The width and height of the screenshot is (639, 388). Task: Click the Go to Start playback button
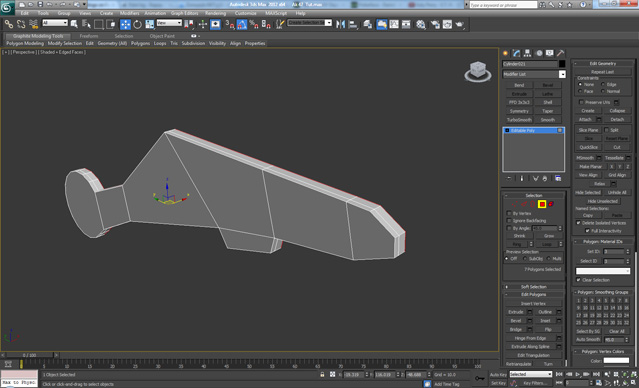(560, 374)
